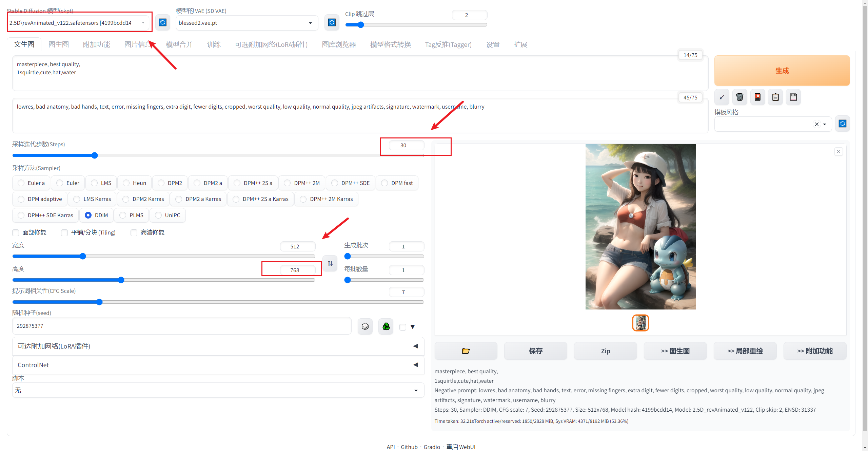This screenshot has width=868, height=451.
Task: Click the floppy disk save style icon
Action: 793,97
